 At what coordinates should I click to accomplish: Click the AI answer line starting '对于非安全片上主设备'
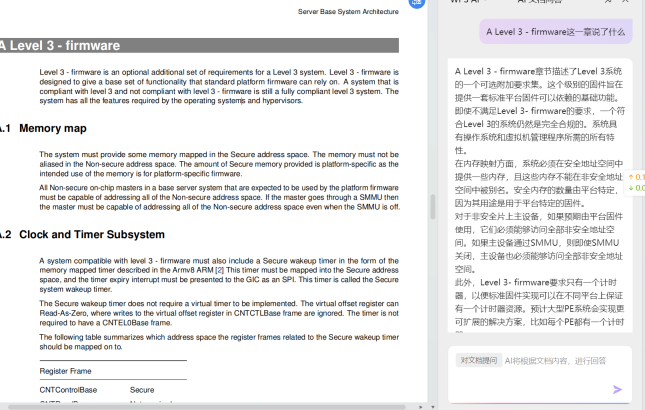[x=538, y=216]
